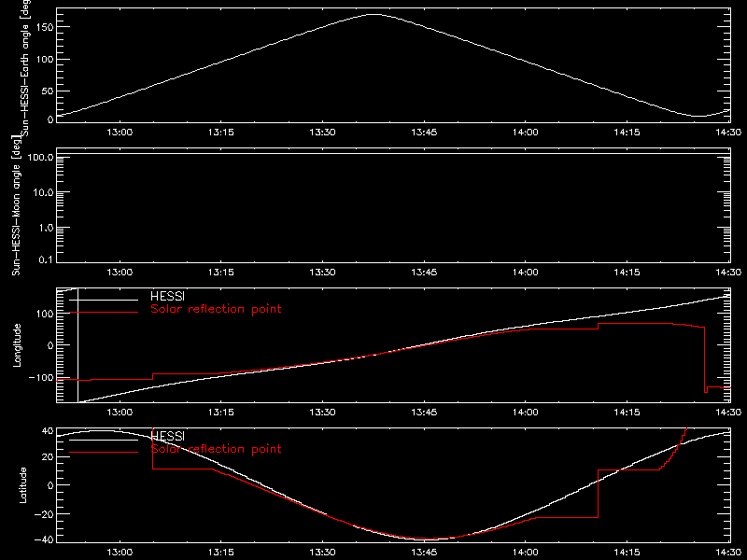The width and height of the screenshot is (747, 560).
Task: Click the 150 tick on Earth angle axis
Action: click(44, 27)
